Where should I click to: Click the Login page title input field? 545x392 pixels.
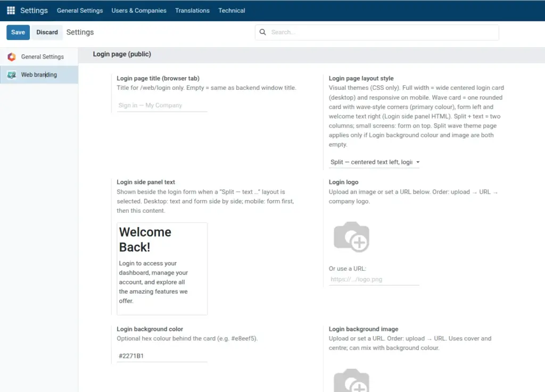(x=162, y=105)
